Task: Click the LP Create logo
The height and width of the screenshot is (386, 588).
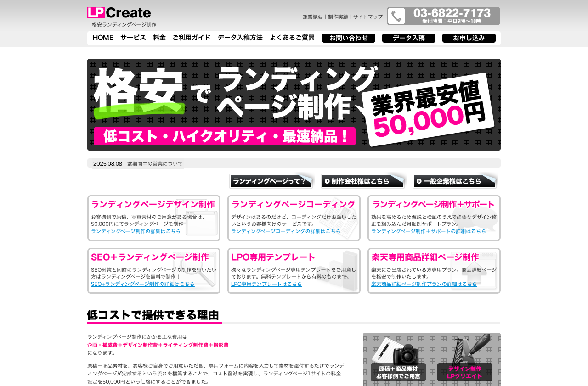Action: (x=119, y=13)
